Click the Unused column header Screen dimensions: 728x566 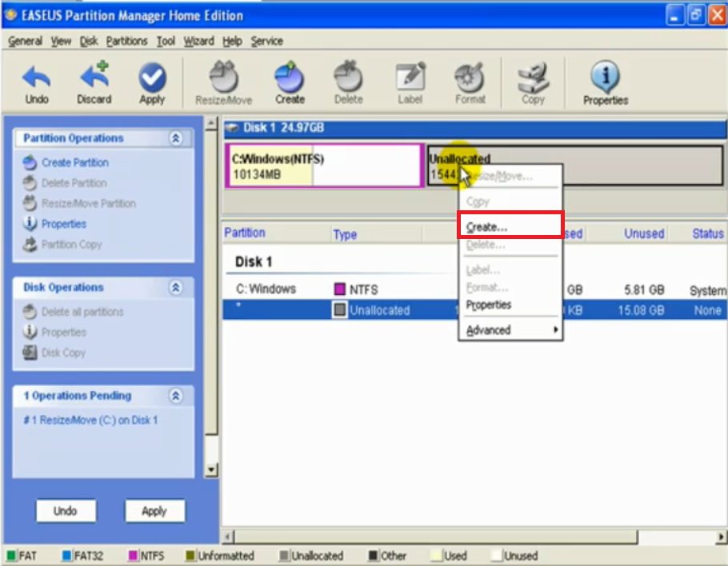[x=644, y=233]
